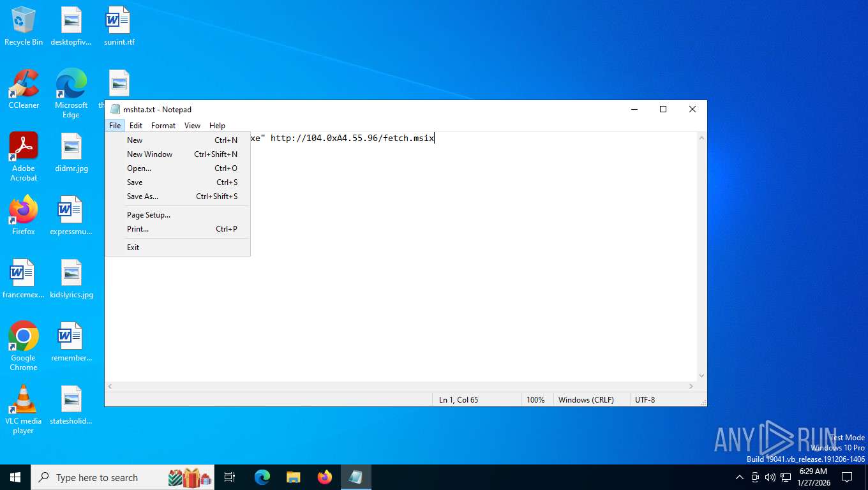Open the notification center icon
This screenshot has width=868, height=490.
pos(847,477)
